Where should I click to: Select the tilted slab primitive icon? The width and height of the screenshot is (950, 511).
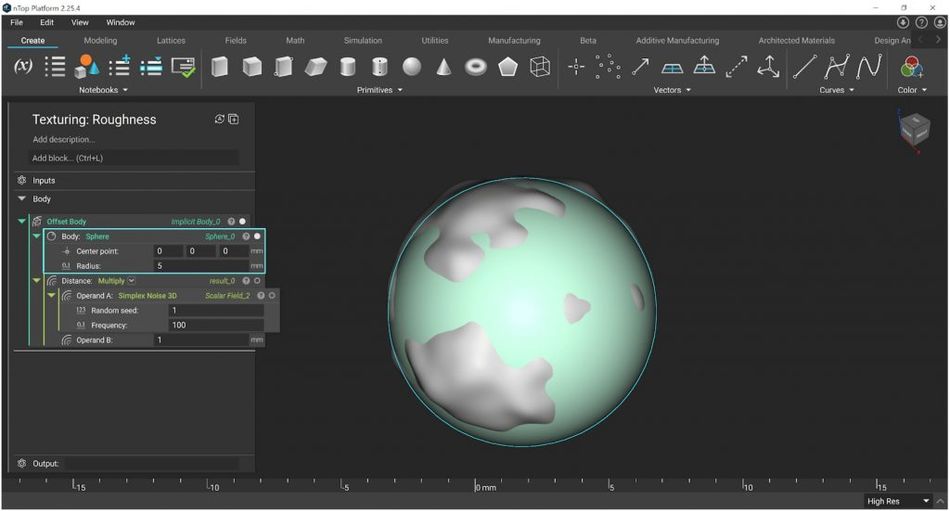316,66
